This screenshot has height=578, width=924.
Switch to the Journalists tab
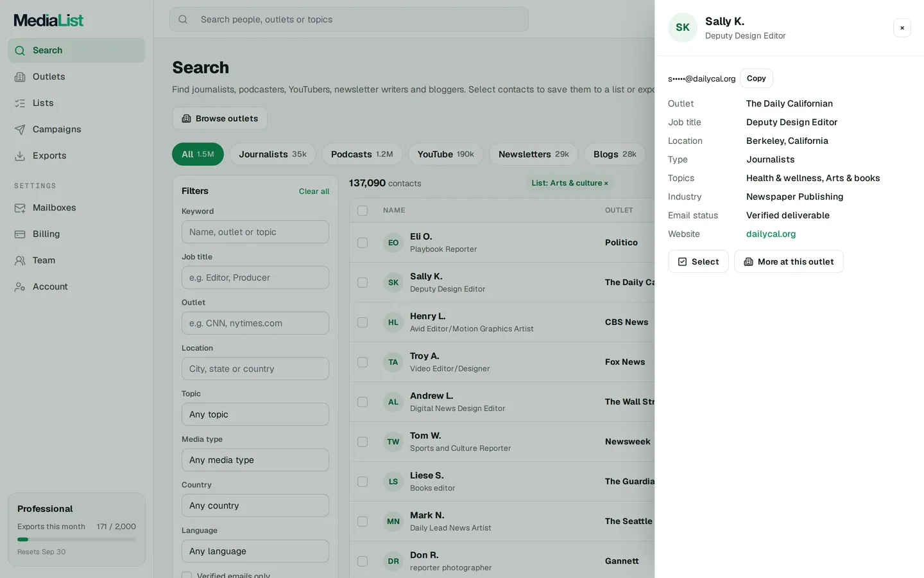pyautogui.click(x=273, y=154)
